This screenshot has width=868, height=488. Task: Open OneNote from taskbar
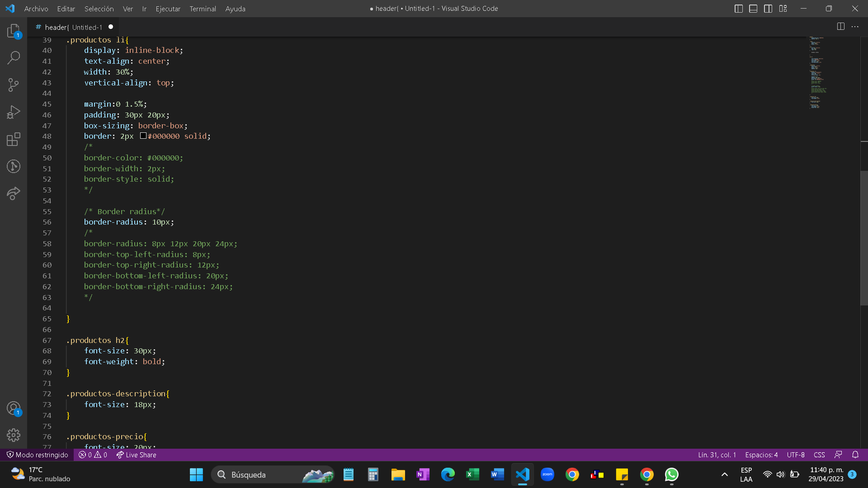(423, 474)
